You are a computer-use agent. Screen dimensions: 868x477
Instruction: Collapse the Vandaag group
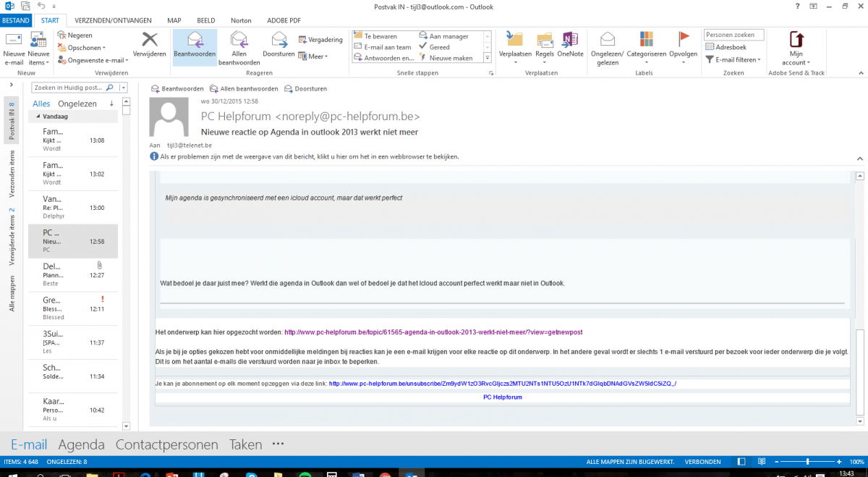point(38,116)
